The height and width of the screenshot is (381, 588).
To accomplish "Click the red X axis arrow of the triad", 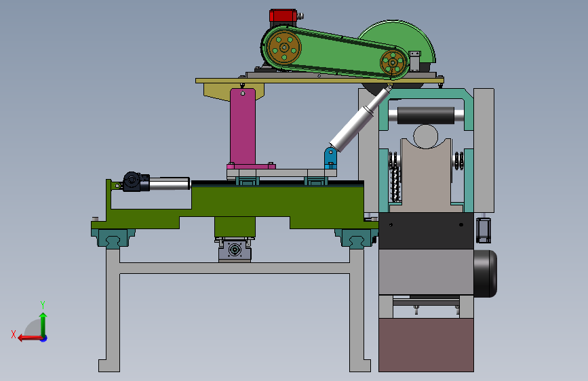I will coord(29,338).
